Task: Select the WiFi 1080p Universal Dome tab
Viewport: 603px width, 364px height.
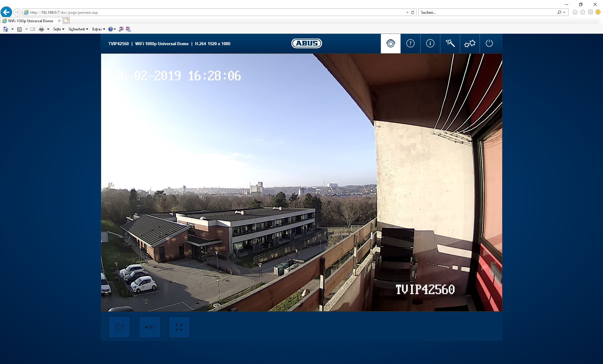Action: point(30,21)
